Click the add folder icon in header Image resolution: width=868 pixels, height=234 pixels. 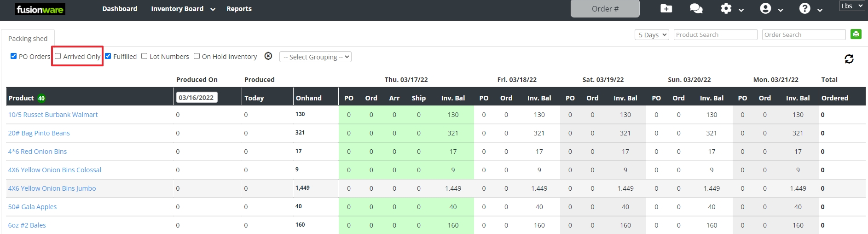coord(666,9)
